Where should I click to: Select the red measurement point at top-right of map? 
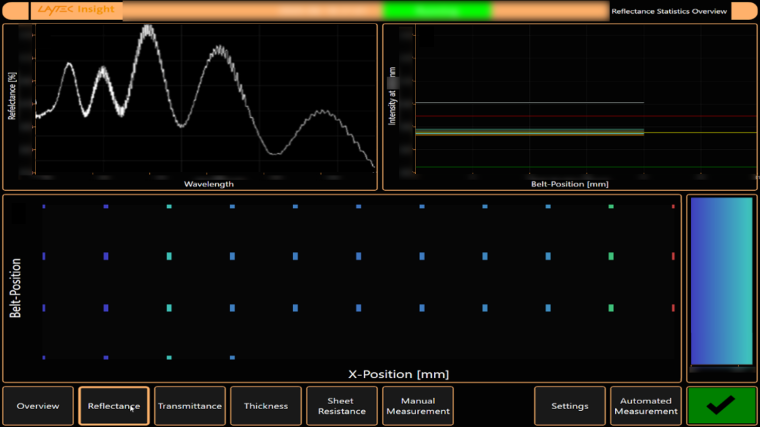pyautogui.click(x=673, y=207)
